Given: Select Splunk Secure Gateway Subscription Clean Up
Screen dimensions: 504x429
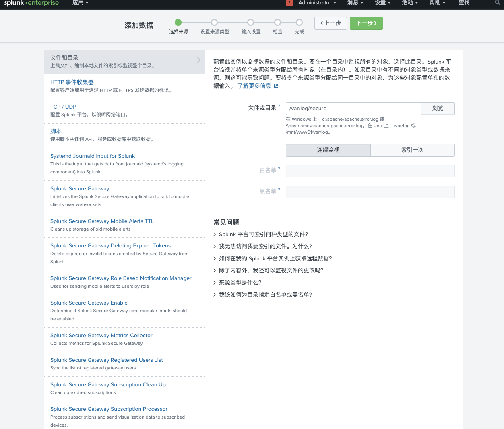Looking at the screenshot, I should (x=125, y=389).
